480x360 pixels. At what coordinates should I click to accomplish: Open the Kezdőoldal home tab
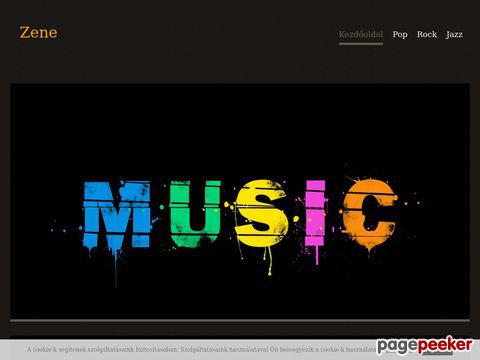361,34
